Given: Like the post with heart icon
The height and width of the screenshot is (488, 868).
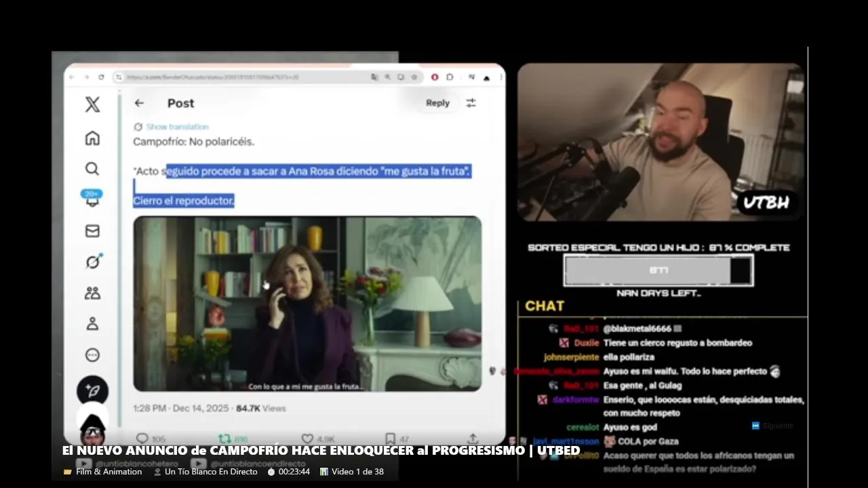Looking at the screenshot, I should (307, 439).
